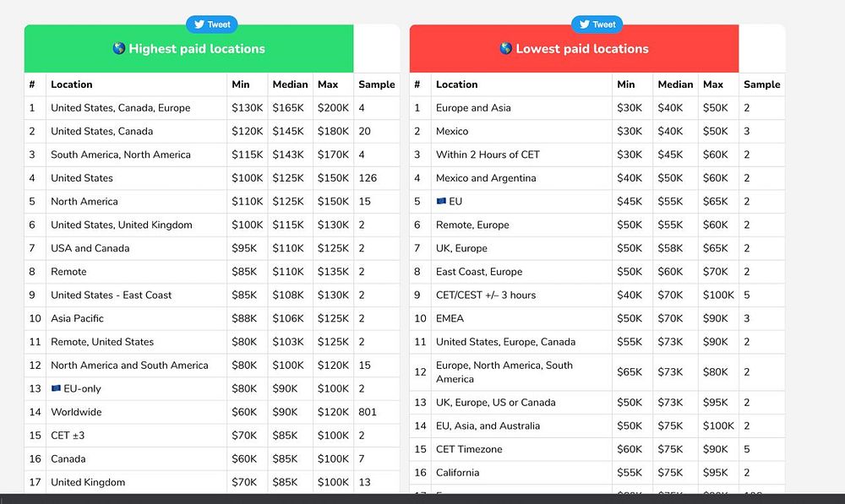Click the globe icon beside Highest paid locations
This screenshot has width=845, height=504.
(119, 48)
